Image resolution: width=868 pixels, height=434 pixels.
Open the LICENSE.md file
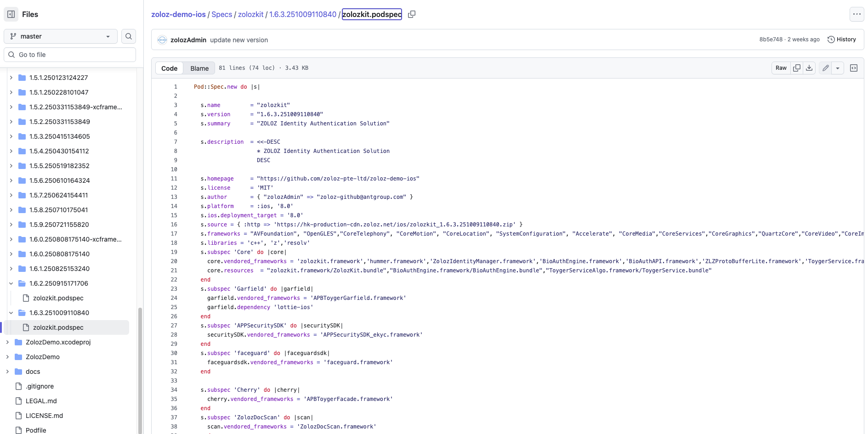pos(44,416)
